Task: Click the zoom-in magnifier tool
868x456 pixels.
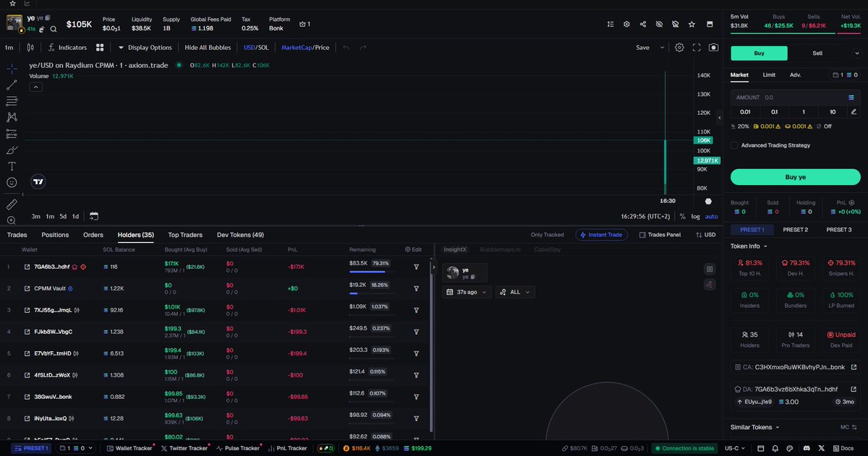Action: [12, 220]
